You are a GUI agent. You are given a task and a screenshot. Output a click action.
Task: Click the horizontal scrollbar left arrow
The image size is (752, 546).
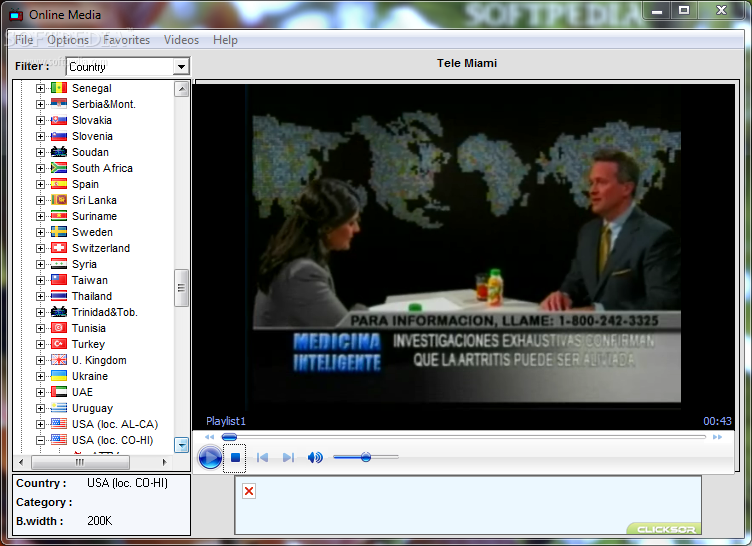pos(21,463)
